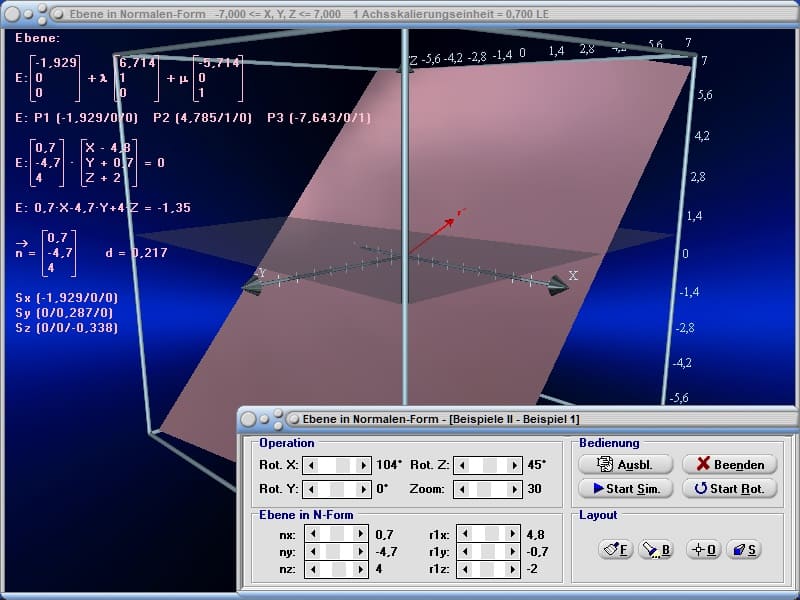Raise r1z using its right arrow
800x600 pixels.
tap(512, 569)
